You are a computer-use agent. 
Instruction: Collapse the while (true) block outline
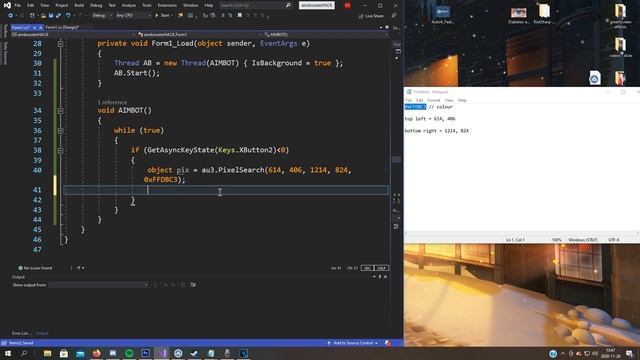60,131
